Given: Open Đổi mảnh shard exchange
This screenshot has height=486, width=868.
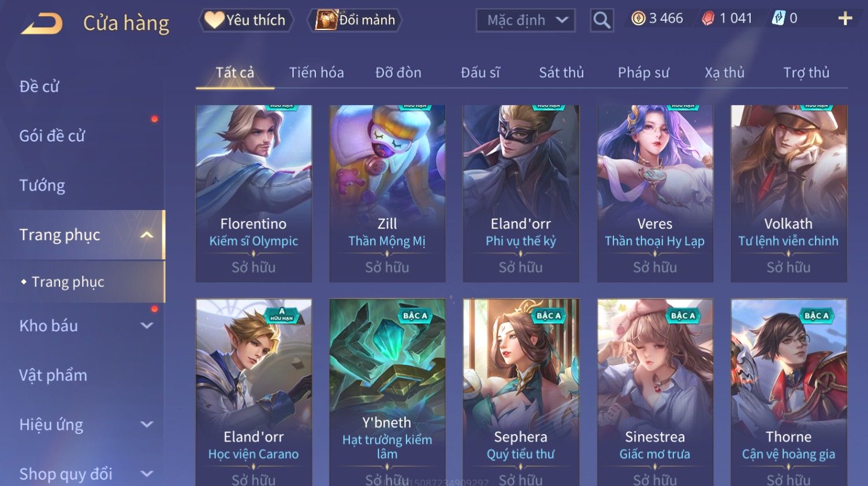Looking at the screenshot, I should (x=355, y=20).
